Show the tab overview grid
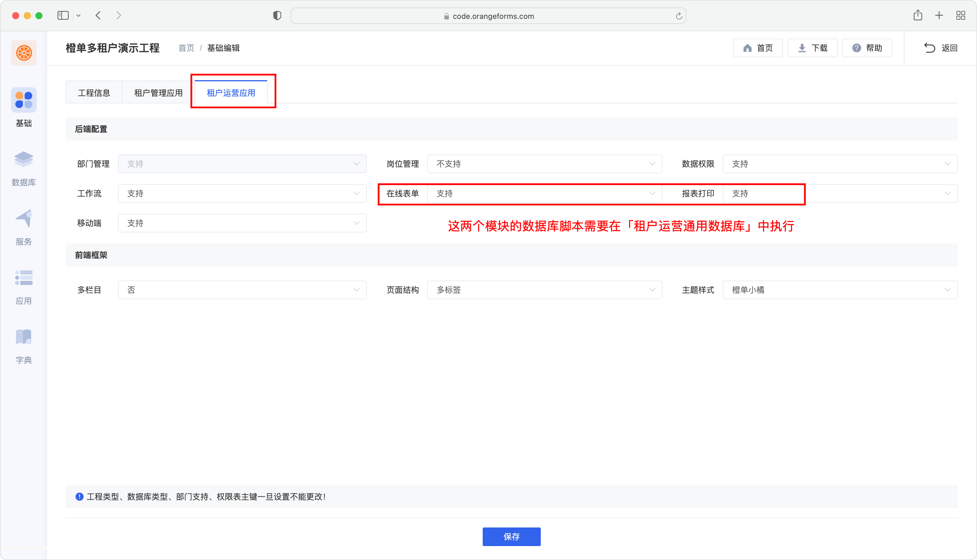977x560 pixels. (x=960, y=15)
